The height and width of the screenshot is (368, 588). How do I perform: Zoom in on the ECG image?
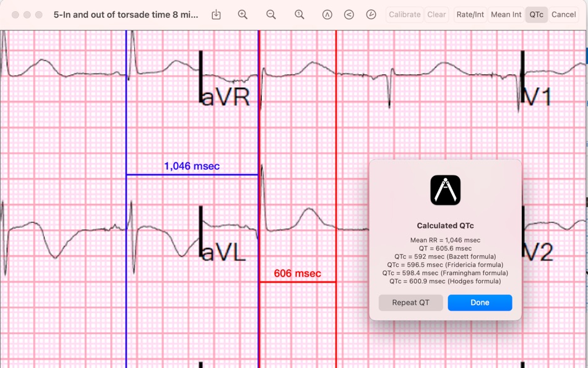click(243, 14)
